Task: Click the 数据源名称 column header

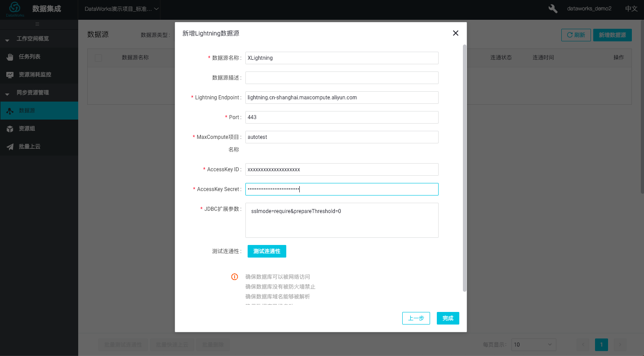Action: click(x=135, y=58)
